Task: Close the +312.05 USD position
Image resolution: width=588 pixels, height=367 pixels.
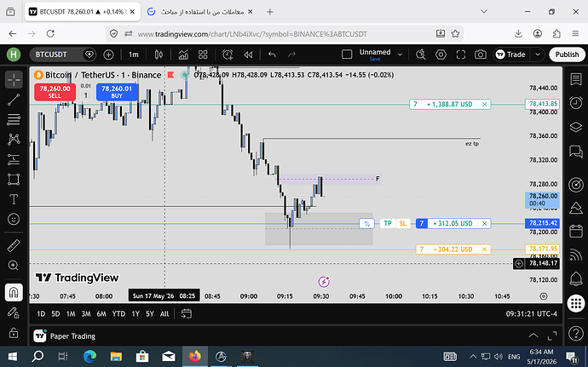Action: tap(485, 223)
